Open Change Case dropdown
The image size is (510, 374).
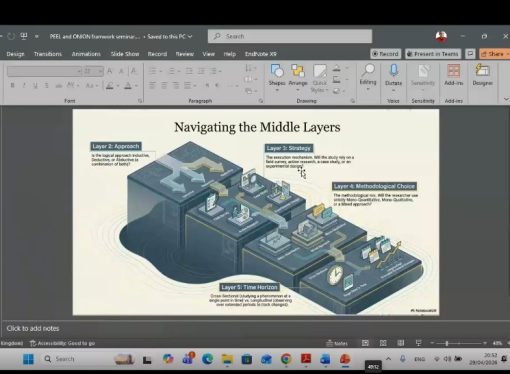point(91,85)
